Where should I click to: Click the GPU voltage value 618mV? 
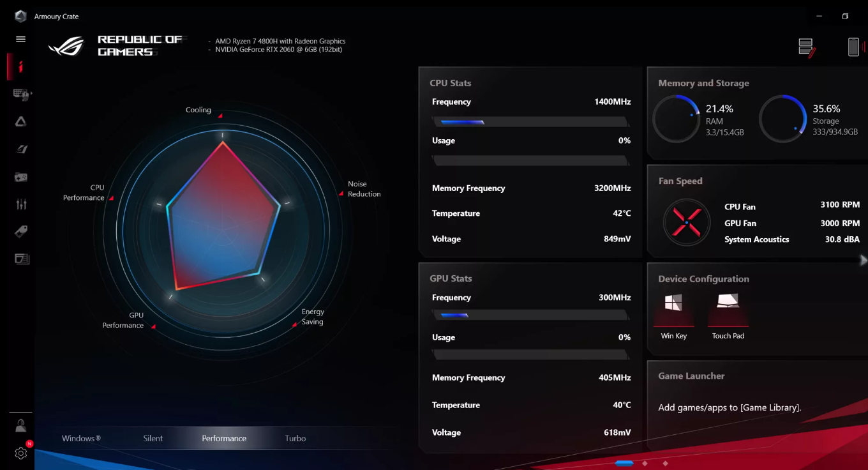617,432
